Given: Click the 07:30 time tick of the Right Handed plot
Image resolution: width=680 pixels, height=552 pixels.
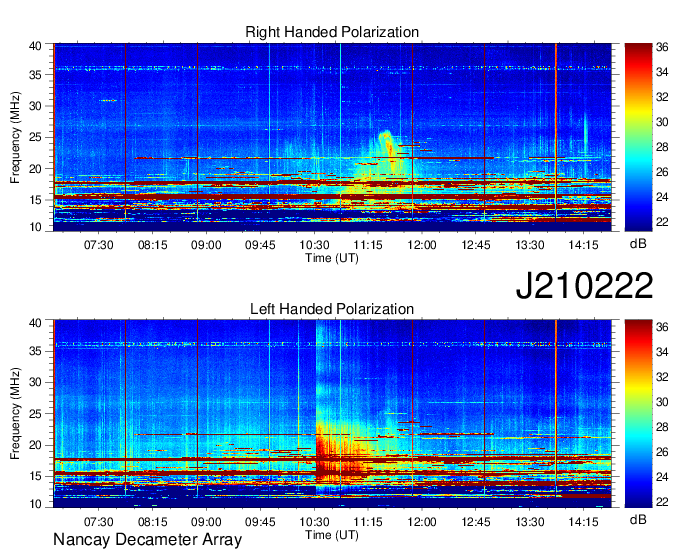Looking at the screenshot, I should click(x=98, y=245).
